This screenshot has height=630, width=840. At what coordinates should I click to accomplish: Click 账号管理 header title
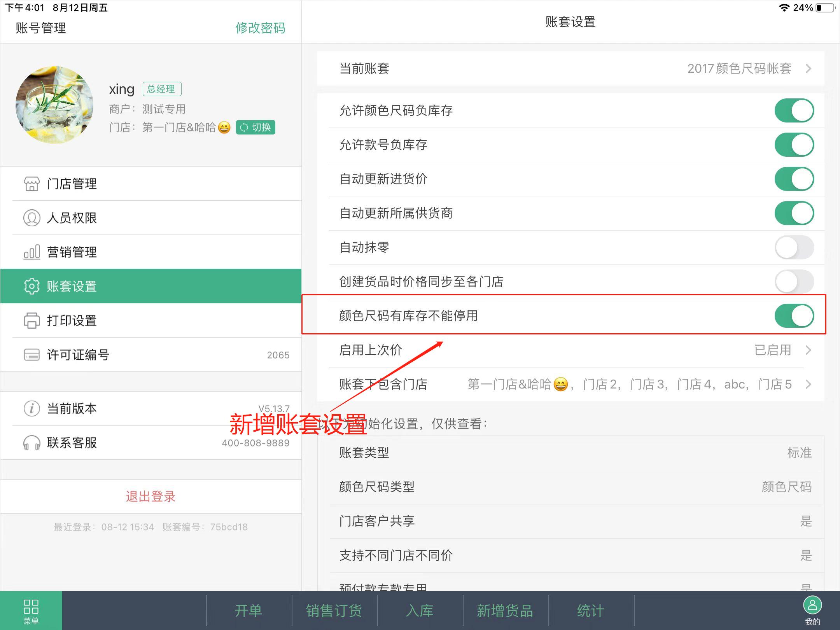[41, 28]
